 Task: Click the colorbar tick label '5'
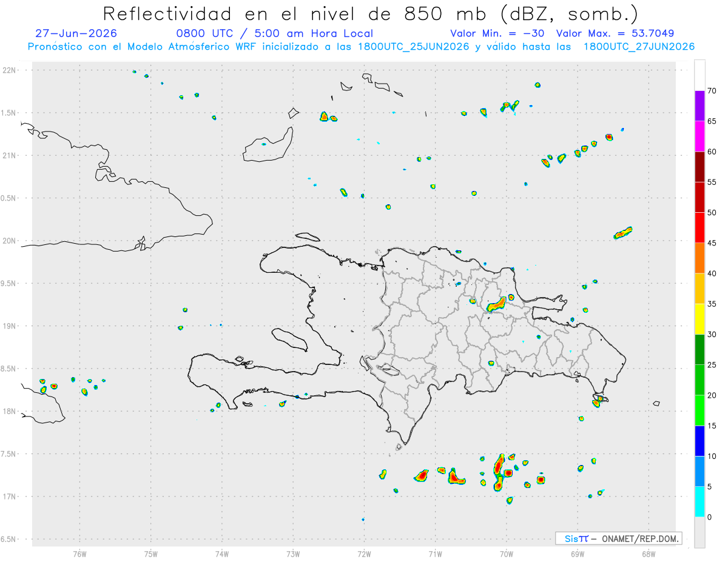tap(709, 486)
